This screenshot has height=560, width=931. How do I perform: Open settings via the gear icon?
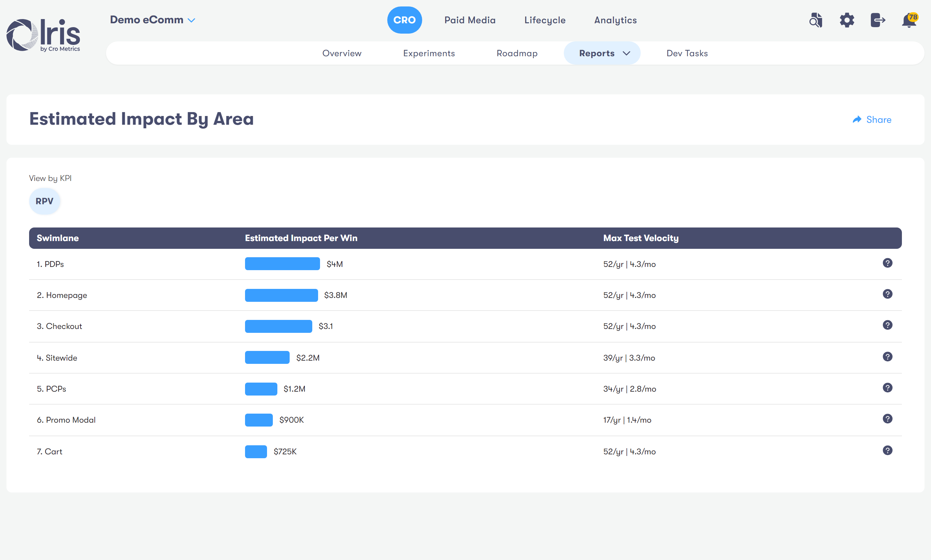pos(847,20)
